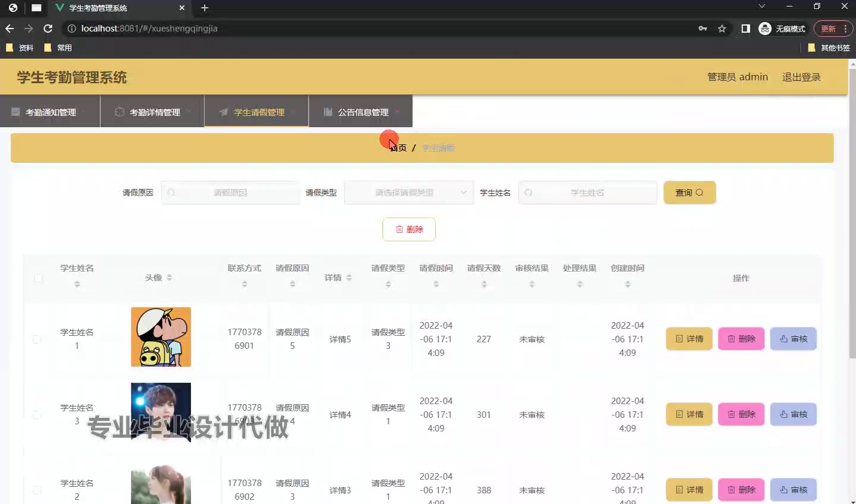856x504 pixels.
Task: Sort by 请假天数 column arrows
Action: point(484,285)
